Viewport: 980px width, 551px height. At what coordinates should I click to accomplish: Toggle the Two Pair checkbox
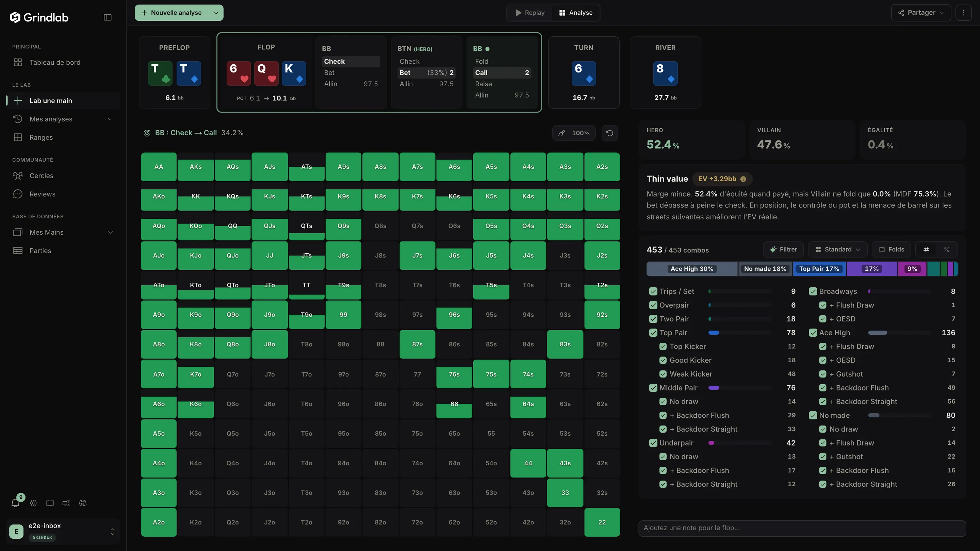653,319
